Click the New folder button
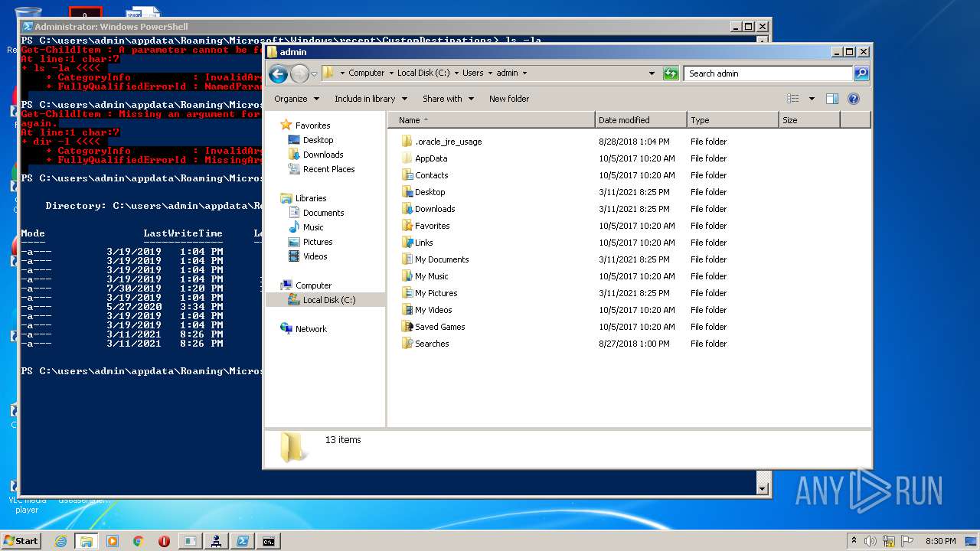Viewport: 980px width, 551px height. [509, 99]
